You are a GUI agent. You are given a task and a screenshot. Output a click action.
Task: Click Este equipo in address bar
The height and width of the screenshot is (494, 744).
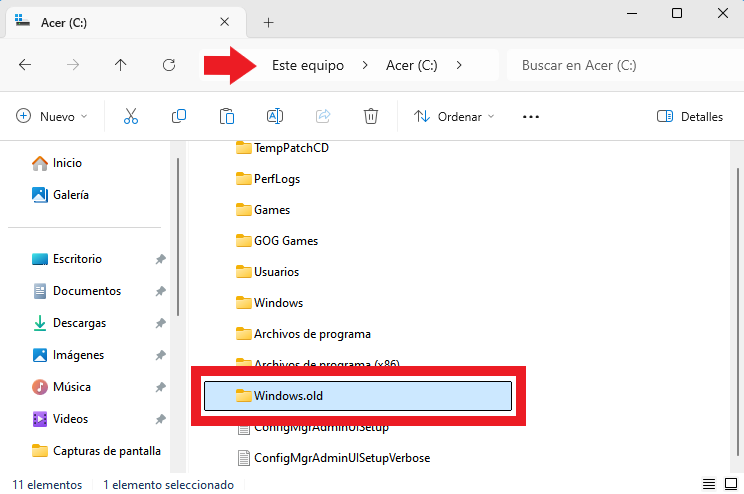pyautogui.click(x=308, y=65)
